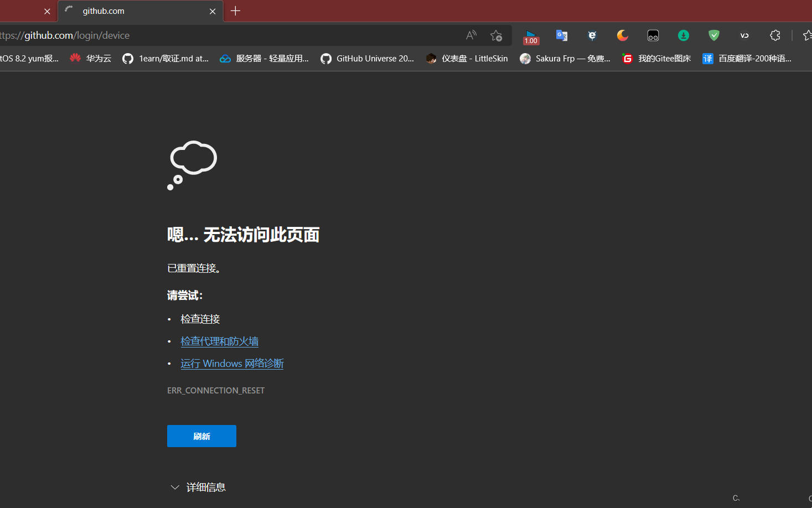Screen dimensions: 812x508
Task: Click the ERR_CONNECTION_RESET error code text
Action: tap(216, 391)
